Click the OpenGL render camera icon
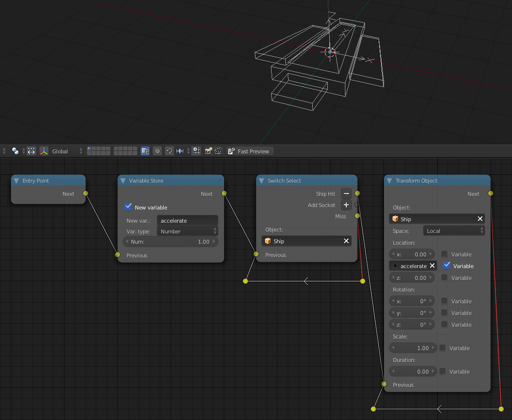The height and width of the screenshot is (420, 512). [208, 151]
